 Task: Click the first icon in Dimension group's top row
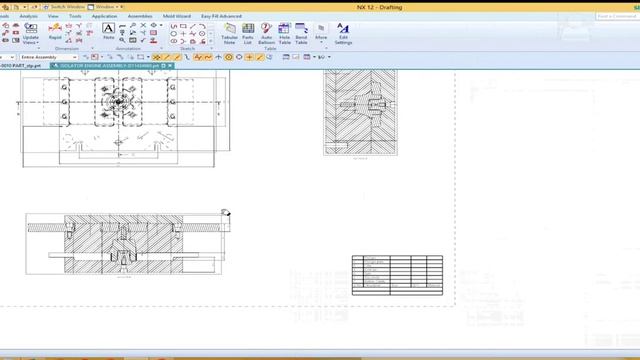coord(69,26)
